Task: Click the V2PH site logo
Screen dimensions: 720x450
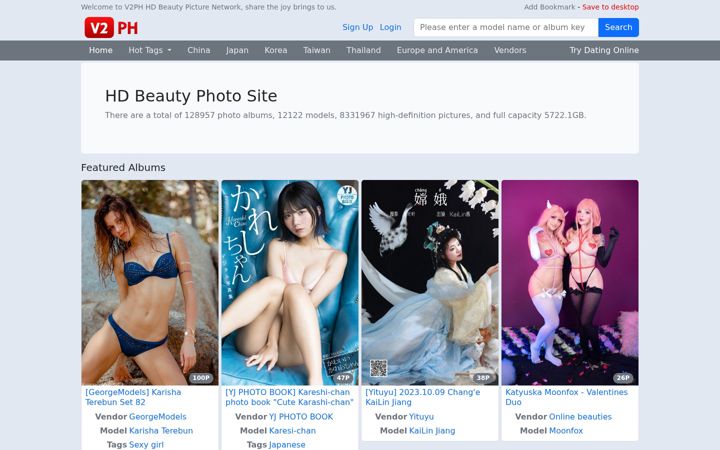Action: 112,28
